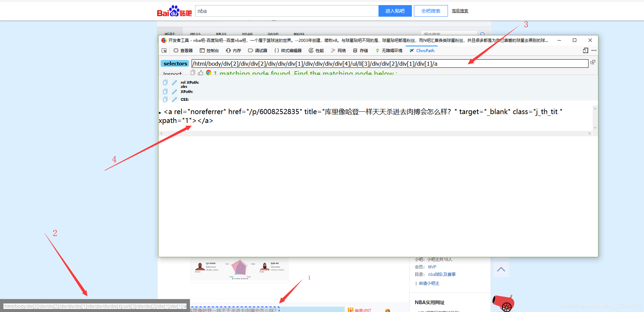Open the 查看器 inspector tab
Viewport: 644px width, 312px height.
[183, 50]
